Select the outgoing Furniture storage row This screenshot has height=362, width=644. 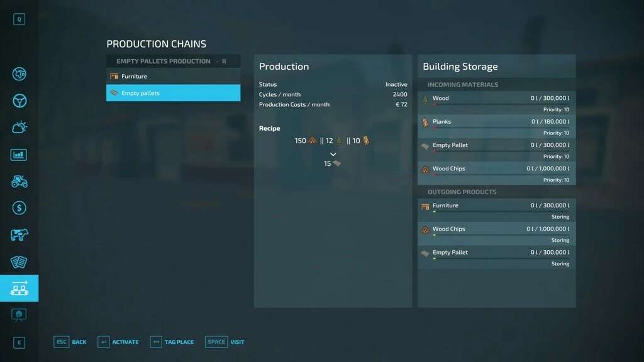click(496, 210)
